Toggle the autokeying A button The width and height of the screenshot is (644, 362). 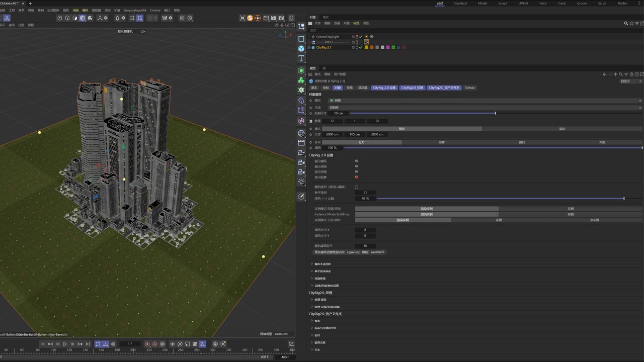(154, 344)
